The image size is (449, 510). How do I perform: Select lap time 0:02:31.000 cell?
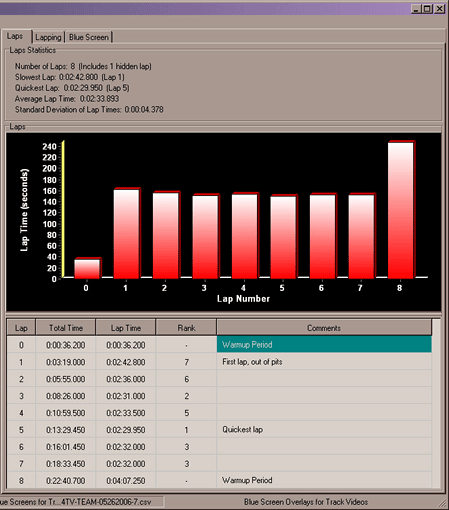coord(126,396)
